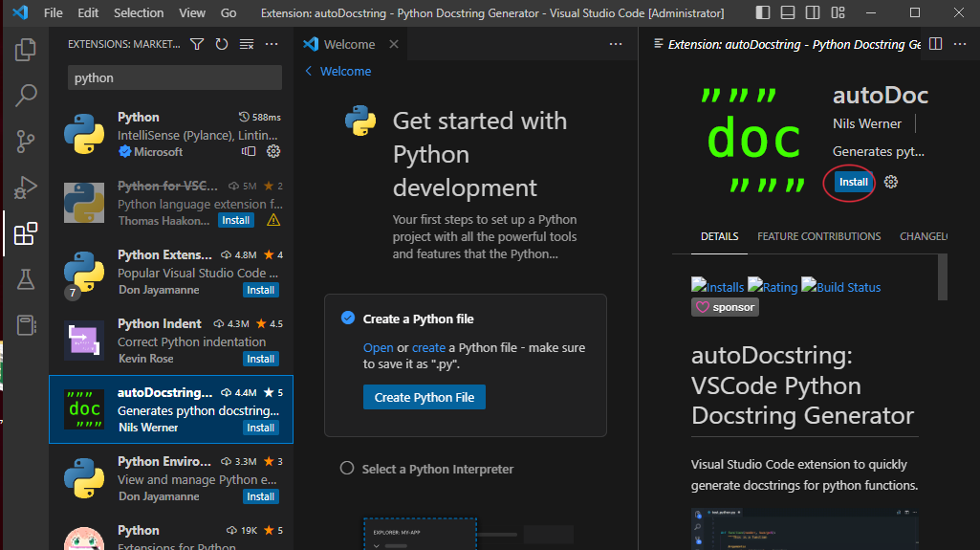Open the Build Status badge link
This screenshot has height=550, width=980.
(840, 286)
